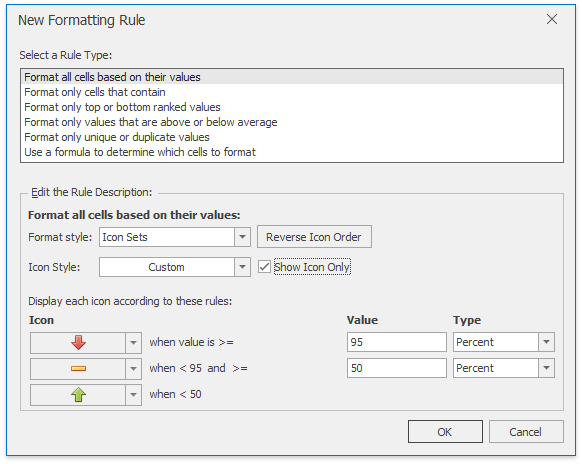582x464 pixels.
Task: Select 'Format all cells based on their values'
Action: tap(292, 77)
